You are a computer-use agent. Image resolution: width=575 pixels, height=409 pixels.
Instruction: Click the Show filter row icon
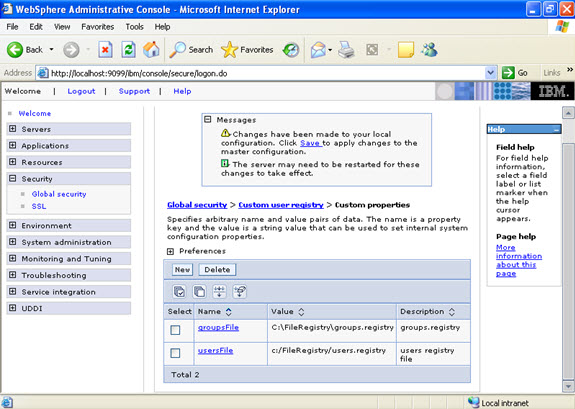point(219,292)
